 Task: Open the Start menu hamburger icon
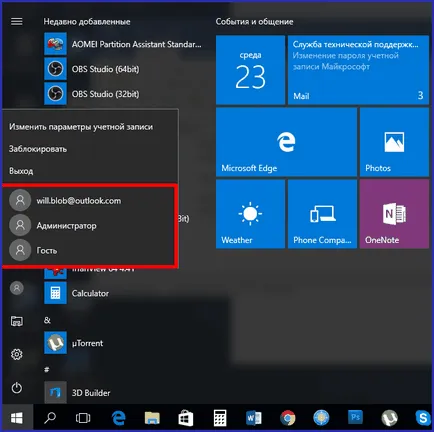[17, 22]
